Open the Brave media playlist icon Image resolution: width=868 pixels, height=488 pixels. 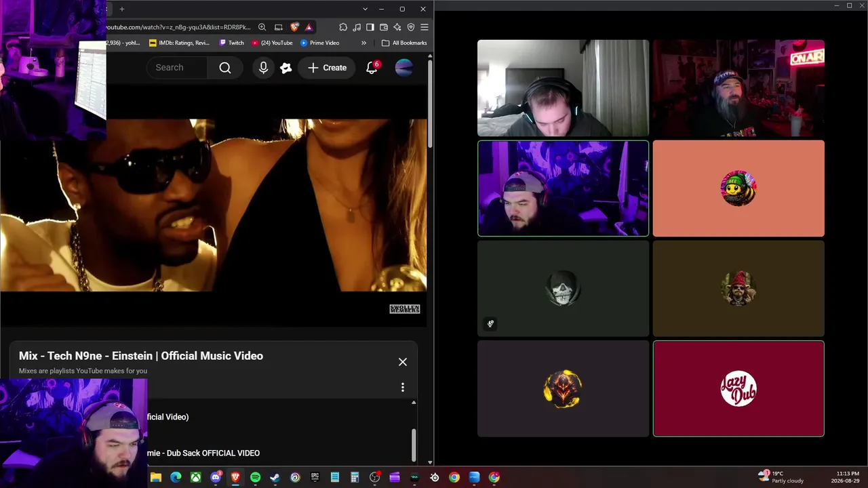tap(357, 27)
